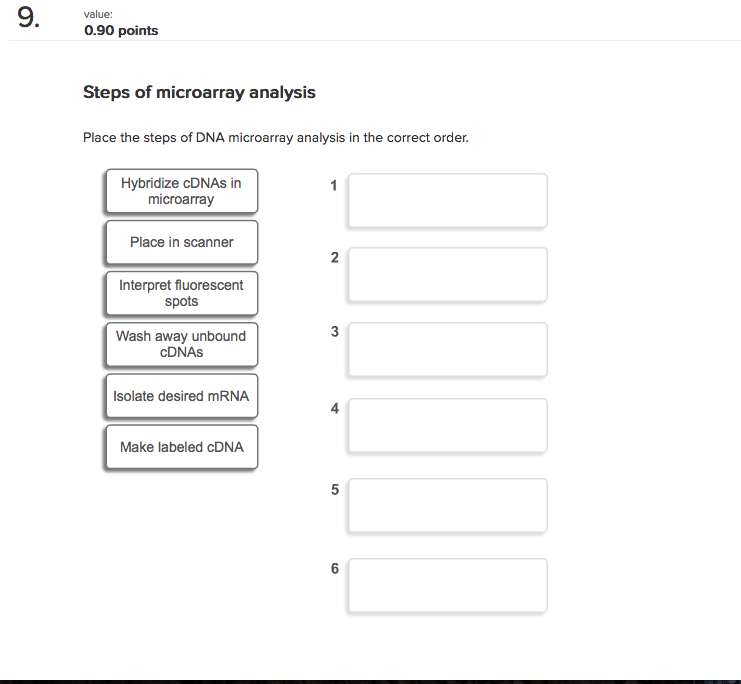This screenshot has height=684, width=741.
Task: Select the empty answer slot numbered 6
Action: [x=447, y=585]
